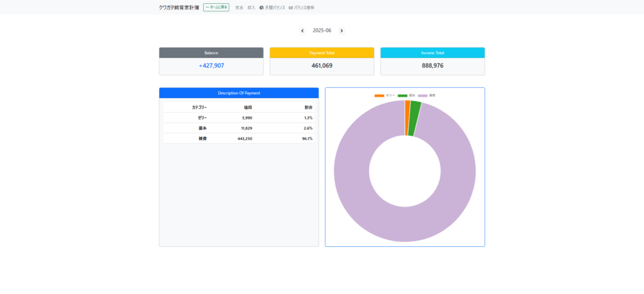This screenshot has width=644, height=294.
Task: Click the orange ゼリー doughnut segment
Action: click(407, 118)
